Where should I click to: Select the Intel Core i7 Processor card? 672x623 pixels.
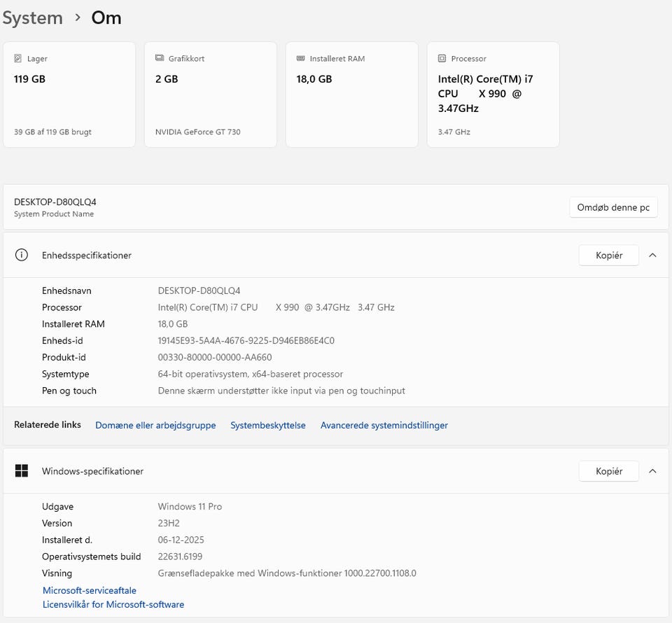(493, 94)
